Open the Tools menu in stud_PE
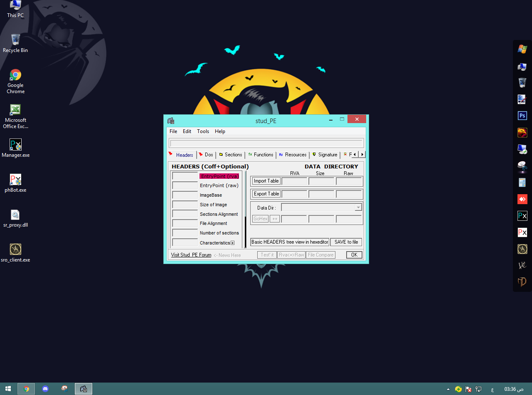Image resolution: width=532 pixels, height=395 pixels. pyautogui.click(x=203, y=131)
